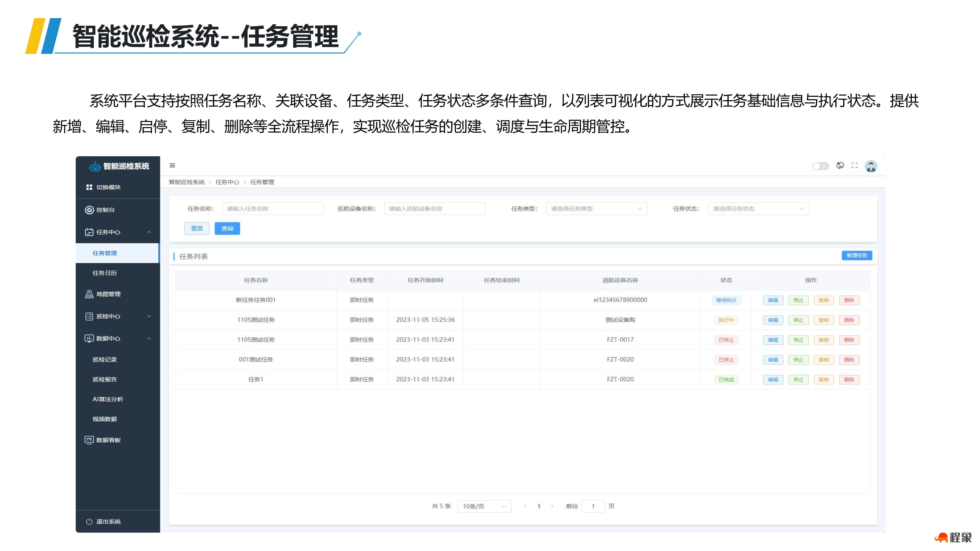Image resolution: width=980 pixels, height=551 pixels.
Task: Click the 地图管理 location icon
Action: (89, 294)
